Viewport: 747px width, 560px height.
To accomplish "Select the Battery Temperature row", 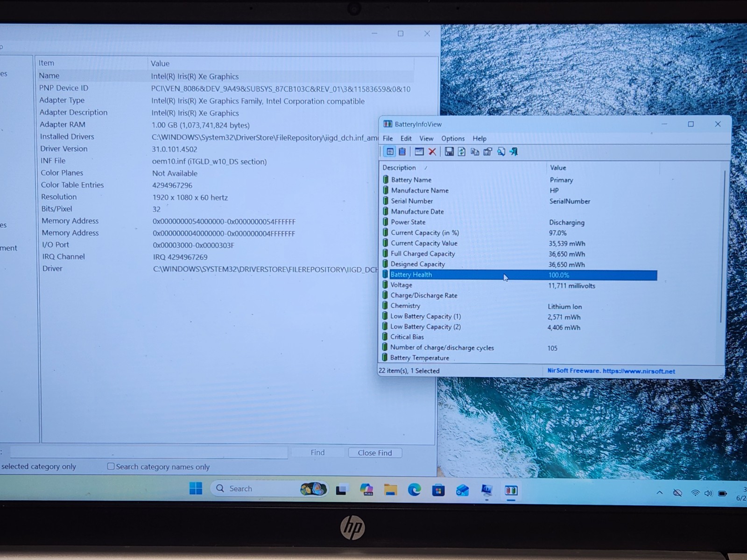I will point(519,358).
